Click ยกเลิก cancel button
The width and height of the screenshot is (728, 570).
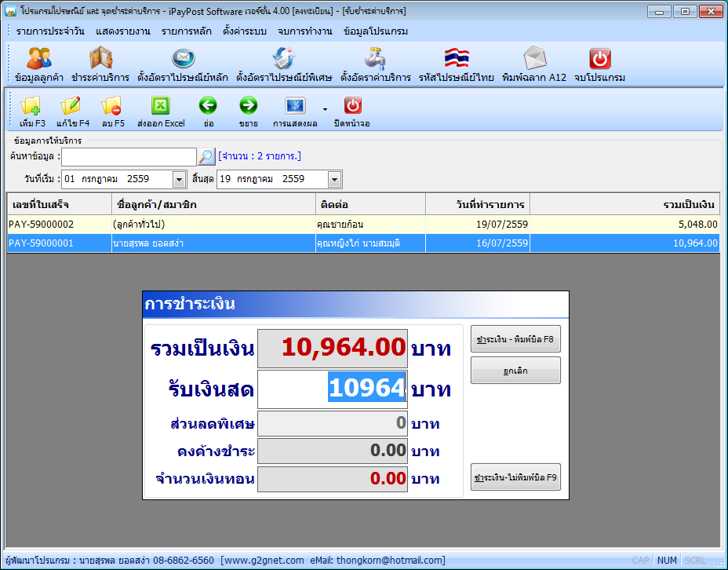pos(515,371)
